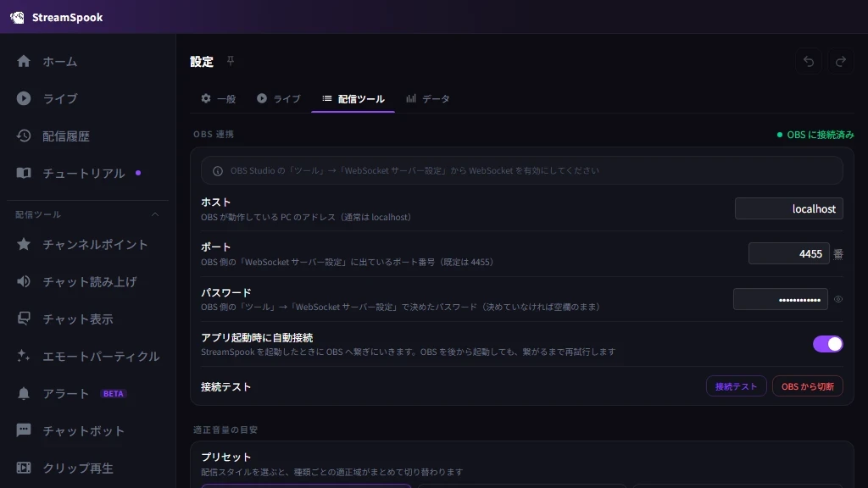Click the undo arrow button
This screenshot has height=488, width=868.
808,61
